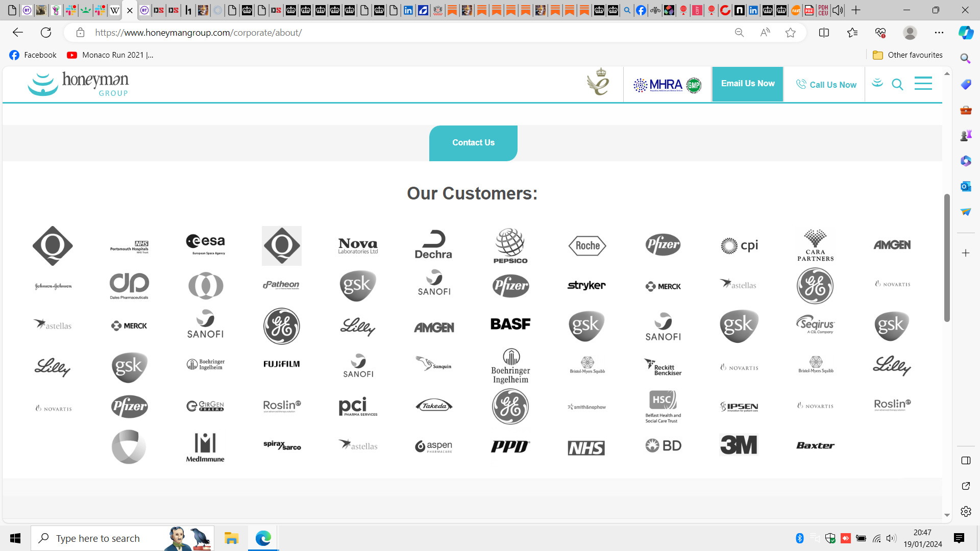The image size is (980, 551).
Task: Click the Queen's Award emblem
Action: (598, 82)
